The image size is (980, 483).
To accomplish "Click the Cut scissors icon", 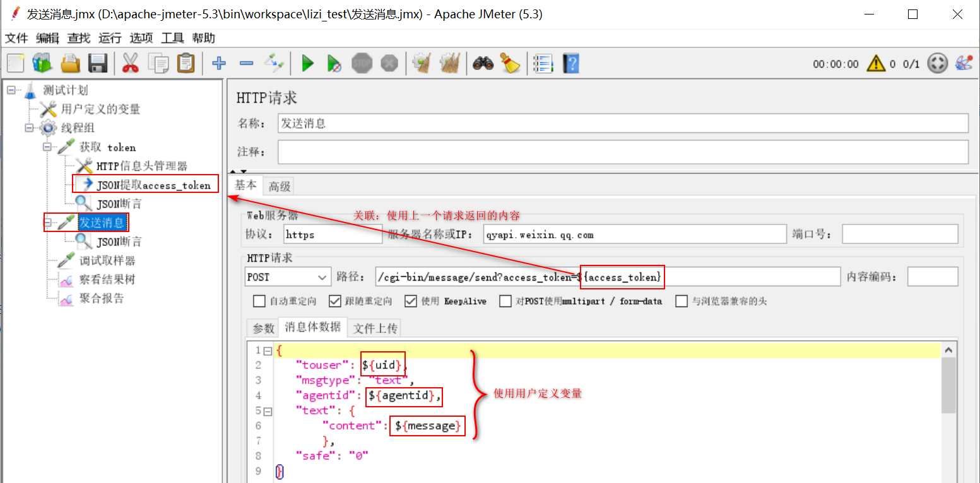I will pos(130,63).
